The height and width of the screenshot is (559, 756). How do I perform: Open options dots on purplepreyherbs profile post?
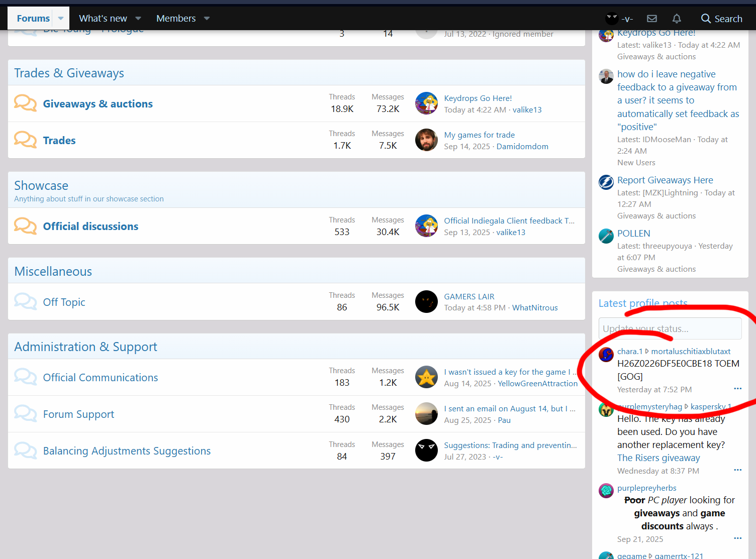(737, 538)
